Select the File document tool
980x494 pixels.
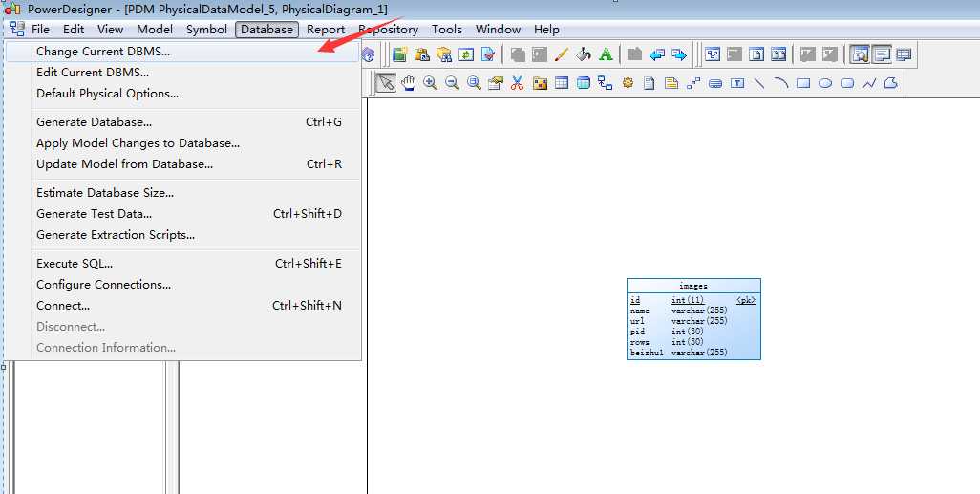pos(650,82)
